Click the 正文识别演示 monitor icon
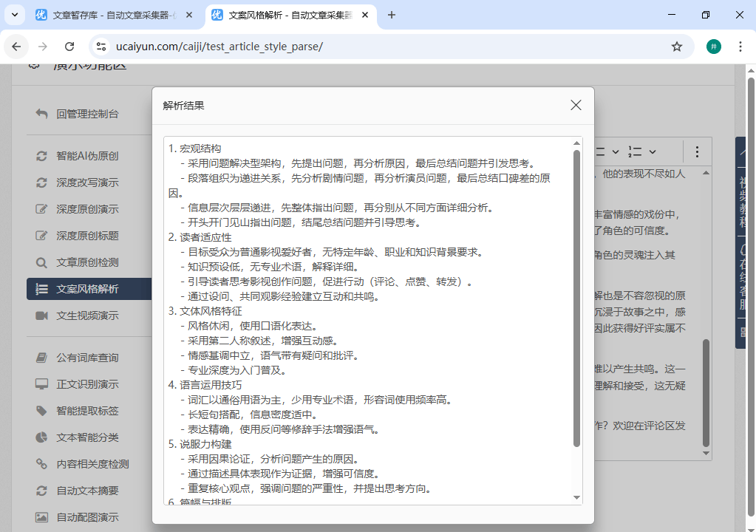The height and width of the screenshot is (532, 756). (x=42, y=384)
